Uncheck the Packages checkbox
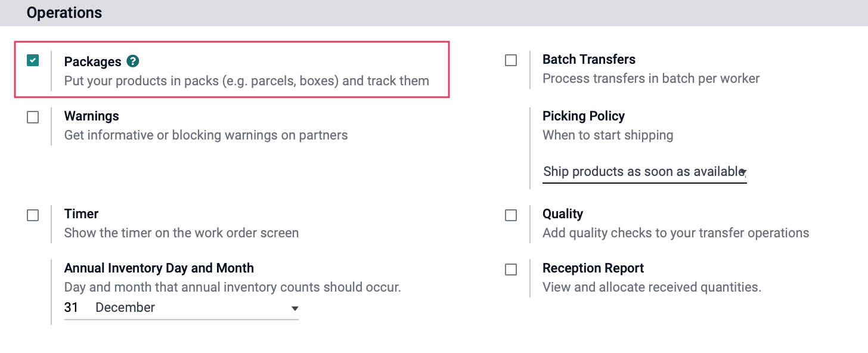The width and height of the screenshot is (868, 353). [x=33, y=60]
